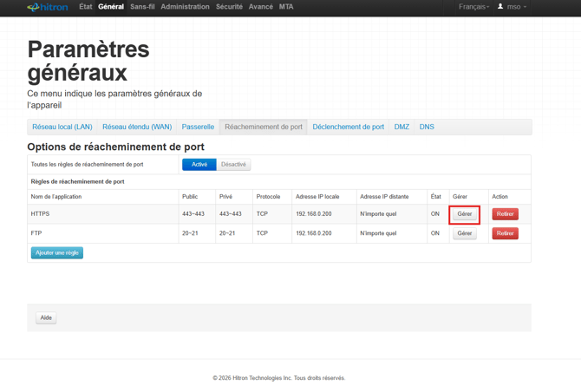Viewport: 581px width, 392px height.
Task: Open the État menu
Action: (85, 7)
